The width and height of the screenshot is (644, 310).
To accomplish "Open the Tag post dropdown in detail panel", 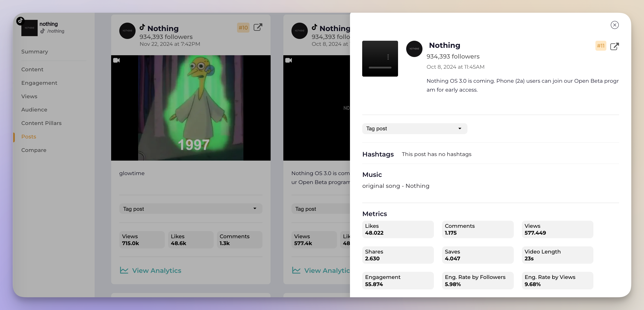I will click(415, 129).
